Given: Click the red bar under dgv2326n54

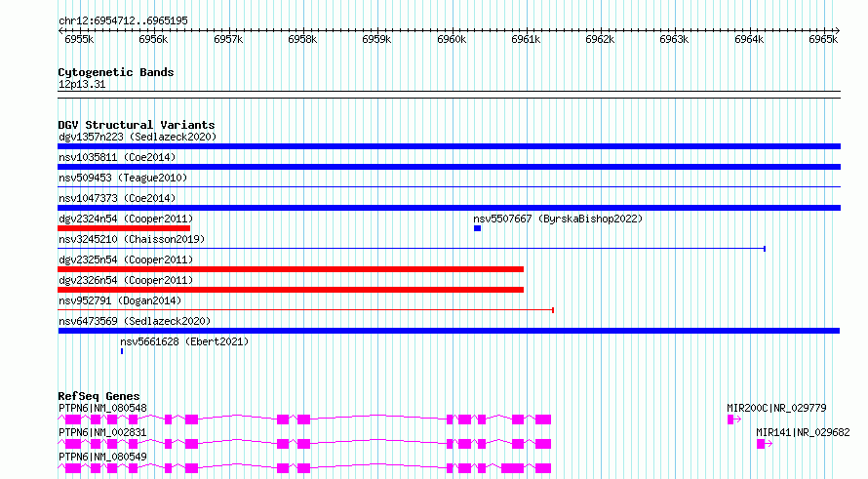Looking at the screenshot, I should 291,290.
